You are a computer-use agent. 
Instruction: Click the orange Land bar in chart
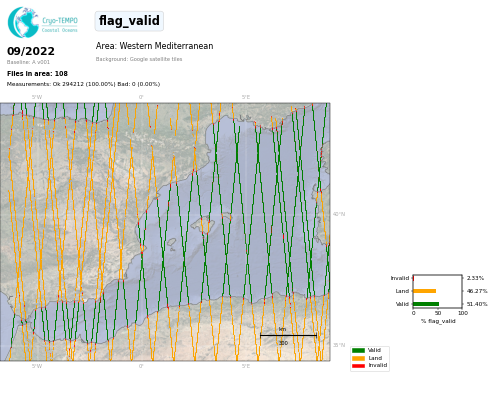point(425,291)
